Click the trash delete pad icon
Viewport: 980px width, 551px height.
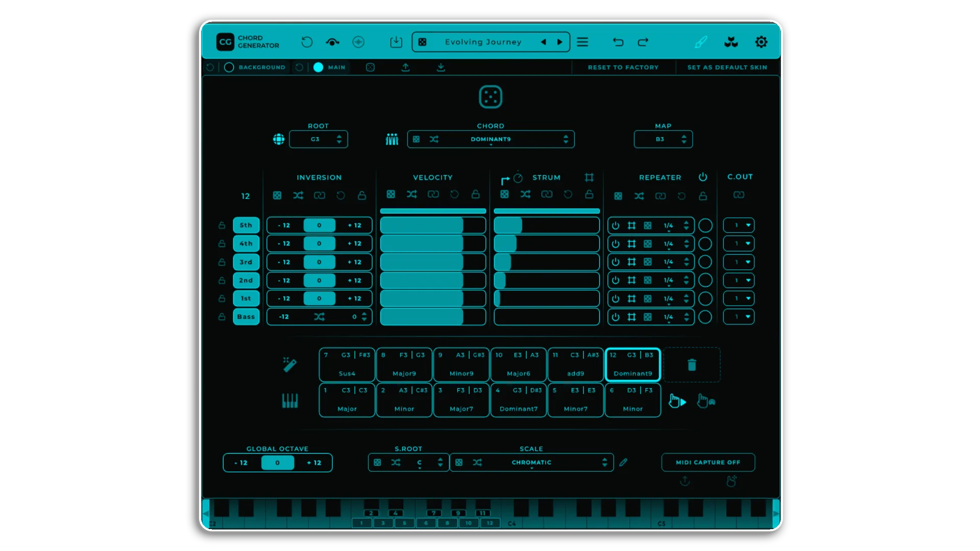(x=692, y=365)
